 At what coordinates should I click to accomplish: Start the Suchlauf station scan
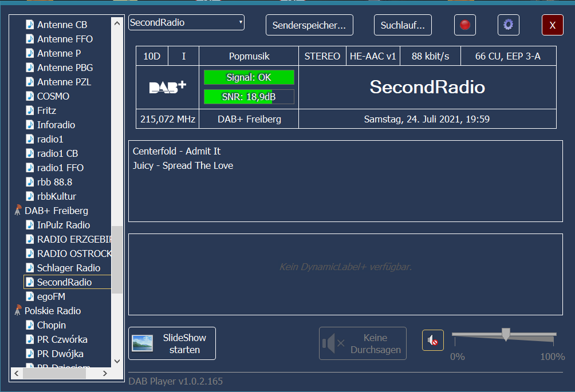[403, 25]
